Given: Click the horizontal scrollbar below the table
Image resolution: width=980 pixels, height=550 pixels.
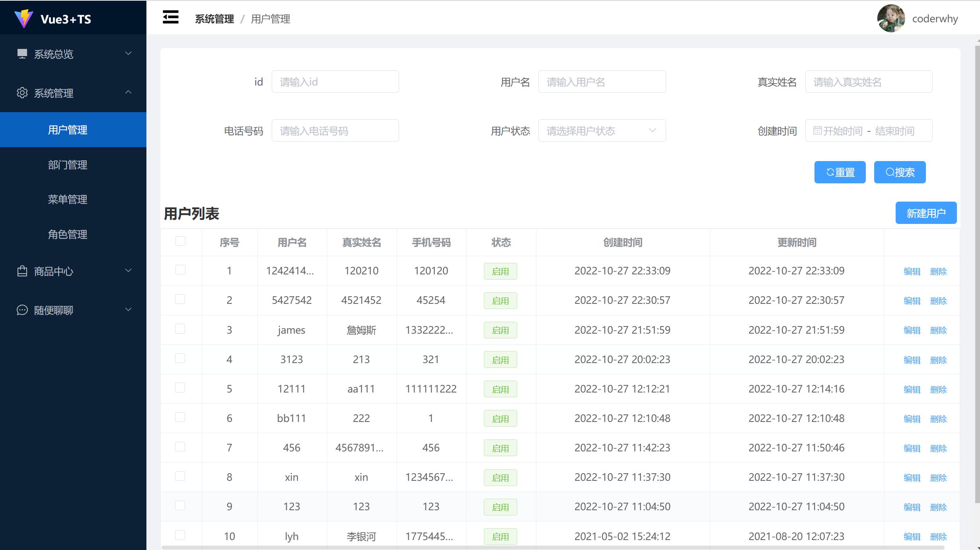Looking at the screenshot, I should pos(552,548).
